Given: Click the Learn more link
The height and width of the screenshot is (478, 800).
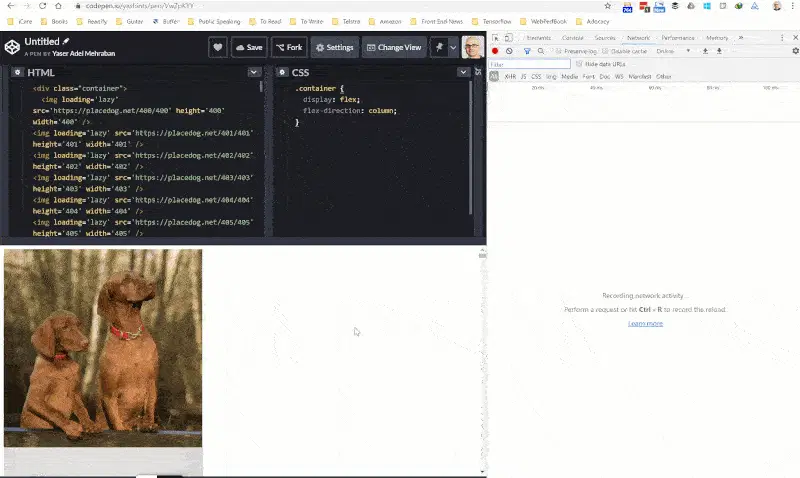Looking at the screenshot, I should pyautogui.click(x=645, y=323).
